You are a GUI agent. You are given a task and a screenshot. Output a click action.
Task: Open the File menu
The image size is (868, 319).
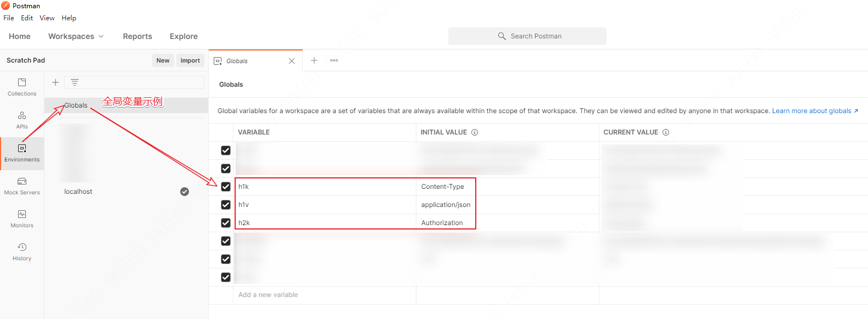tap(9, 18)
